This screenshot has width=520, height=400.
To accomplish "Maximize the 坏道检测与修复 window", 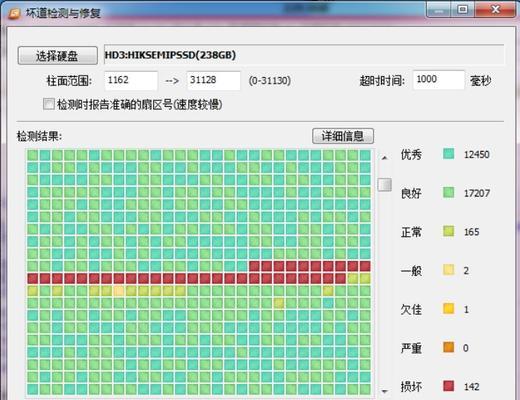I will [x=463, y=9].
